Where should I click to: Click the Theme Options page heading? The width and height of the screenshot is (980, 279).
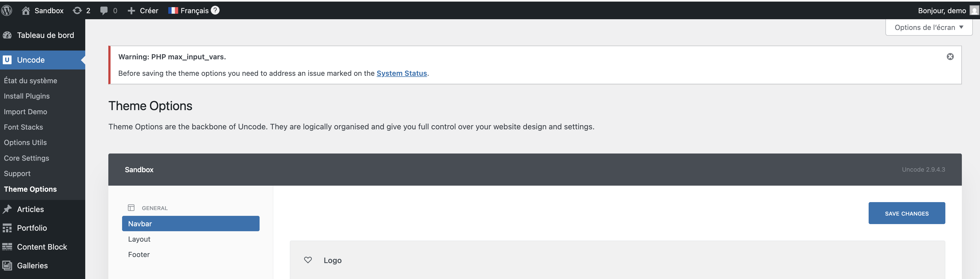[x=150, y=106]
